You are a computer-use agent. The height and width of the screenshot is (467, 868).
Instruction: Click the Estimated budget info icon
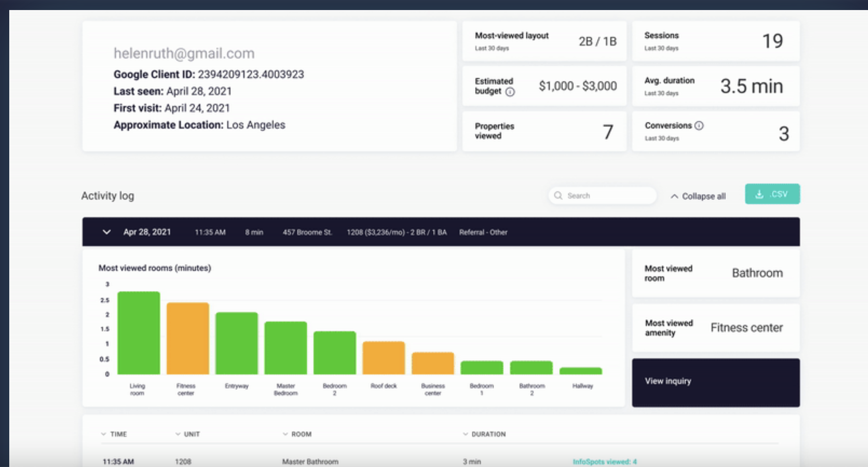510,92
